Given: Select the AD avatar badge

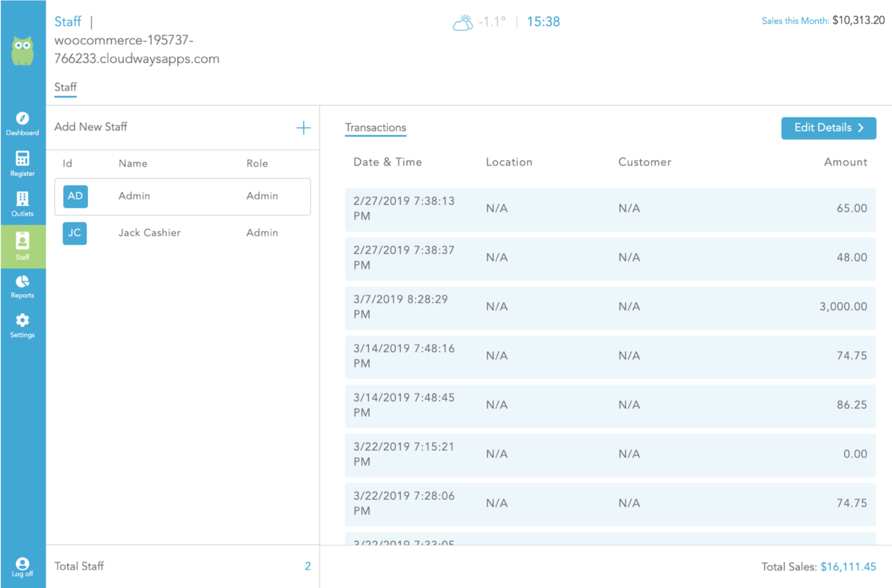Looking at the screenshot, I should click(75, 196).
